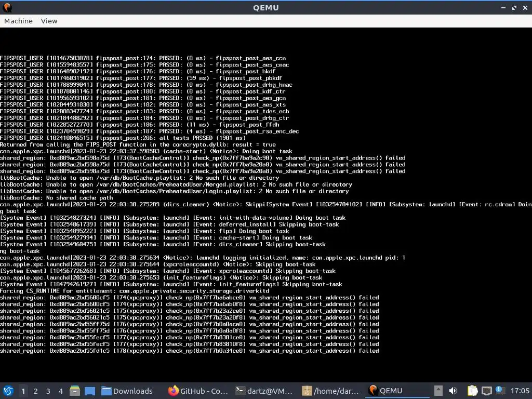This screenshot has width=532, height=399.
Task: Click the fipspost_post_rsa_enc_dec log line
Action: click(150, 131)
